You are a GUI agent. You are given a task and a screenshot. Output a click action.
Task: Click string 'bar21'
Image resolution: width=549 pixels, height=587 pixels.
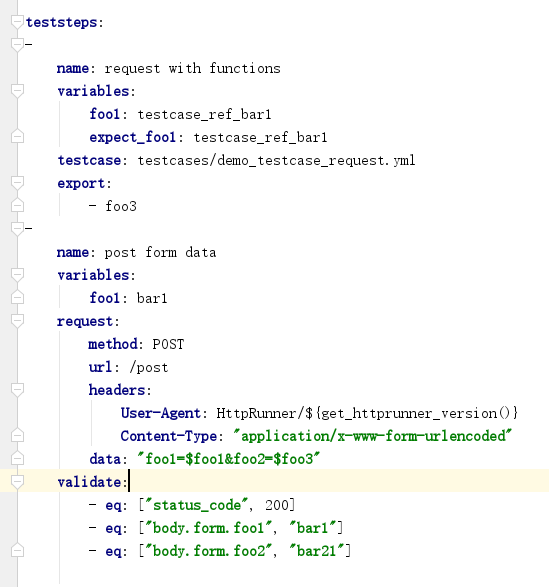tap(317, 551)
